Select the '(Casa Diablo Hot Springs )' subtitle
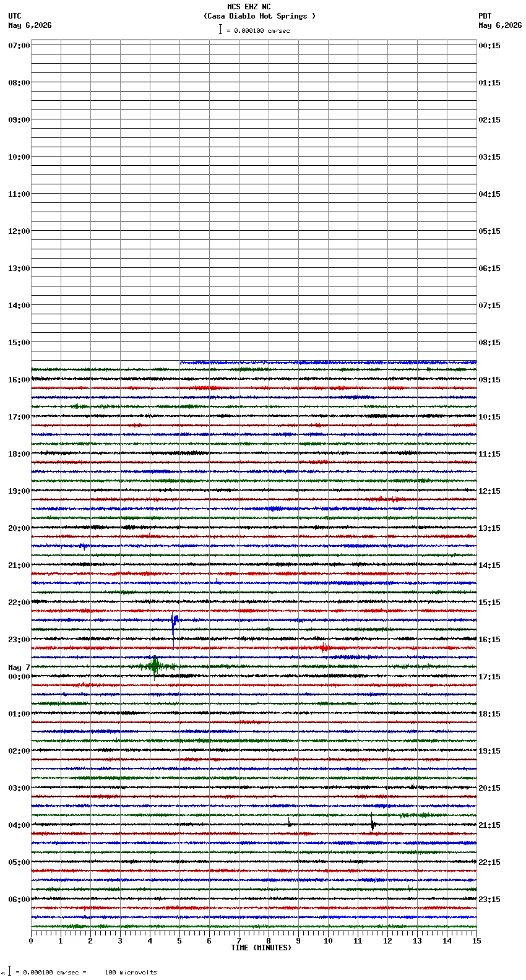This screenshot has width=526, height=980. tap(260, 16)
